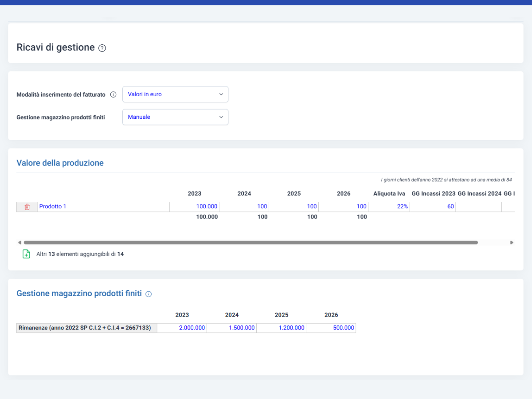Edit Rimanenze 2023 value 2.000.000
Viewport: 532px width, 399px height.
[182, 328]
